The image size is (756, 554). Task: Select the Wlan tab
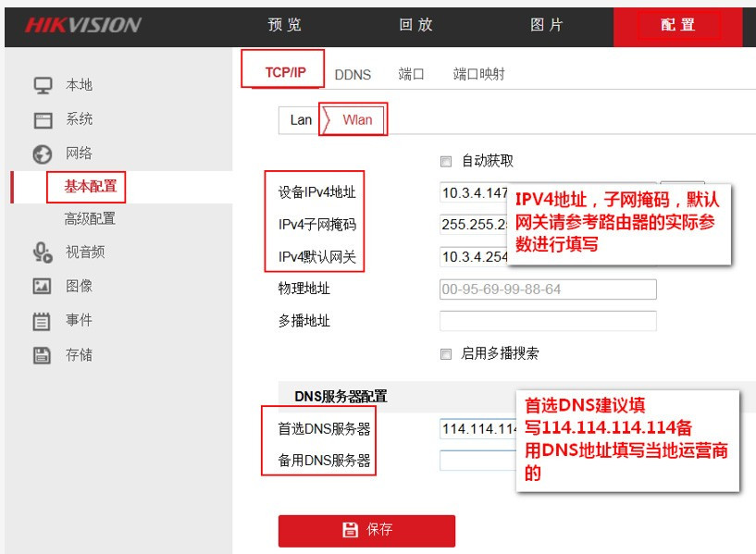(357, 120)
